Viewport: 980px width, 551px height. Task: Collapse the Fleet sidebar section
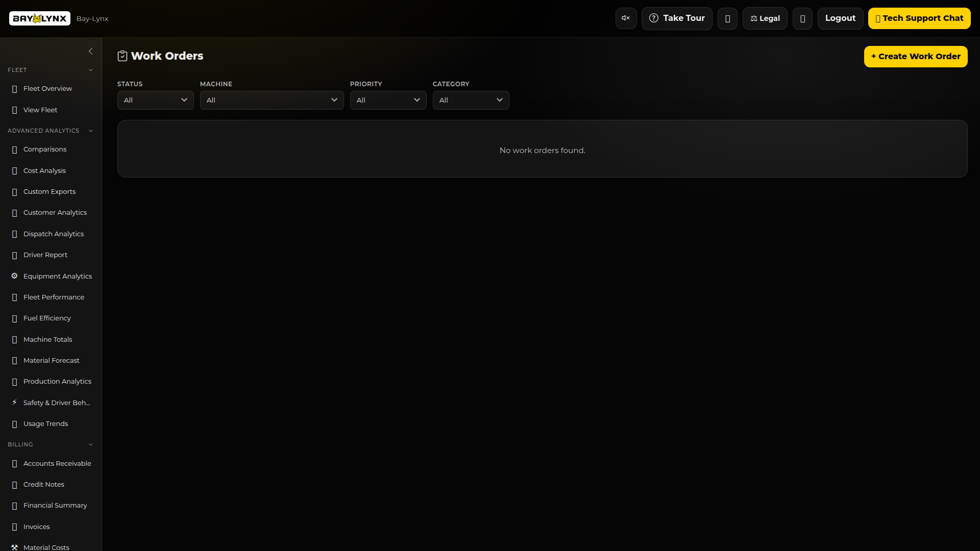(x=91, y=70)
